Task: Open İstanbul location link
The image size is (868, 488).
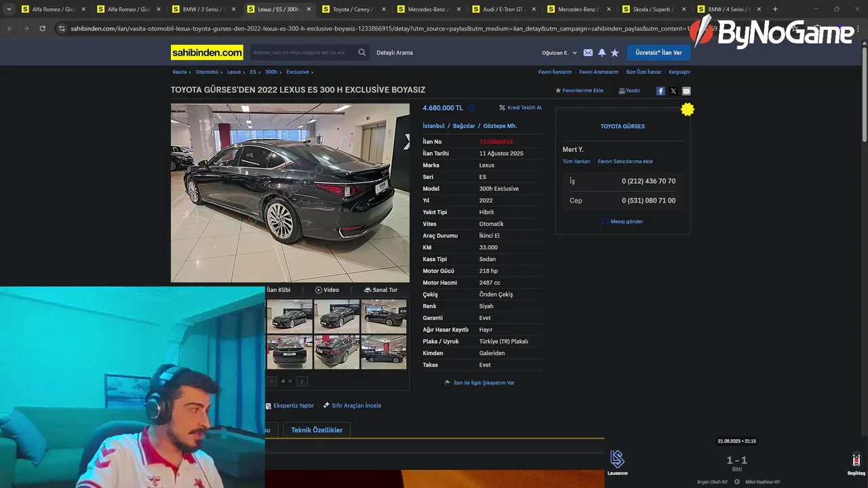Action: [x=434, y=126]
